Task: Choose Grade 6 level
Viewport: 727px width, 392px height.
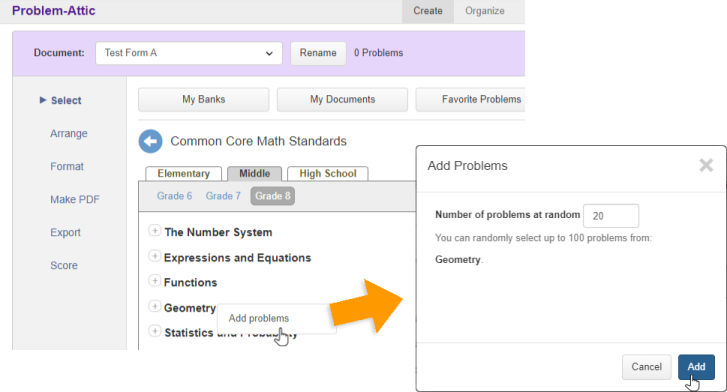Action: pos(174,196)
